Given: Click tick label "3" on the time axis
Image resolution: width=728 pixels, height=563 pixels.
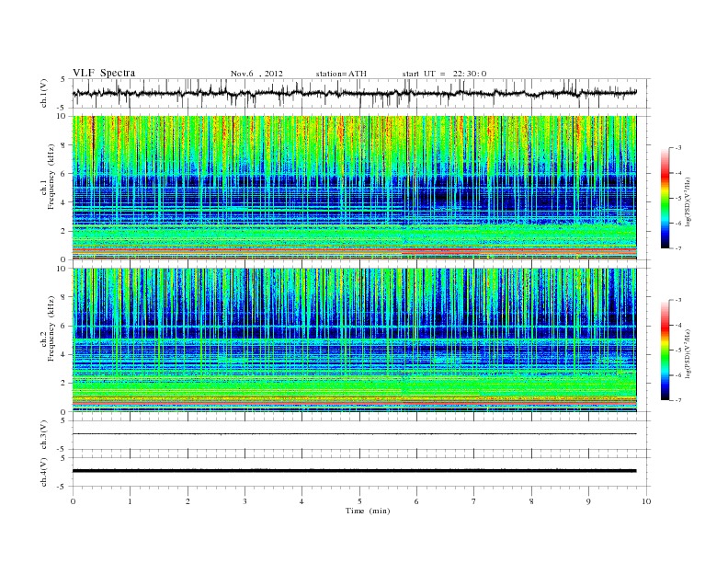Looking at the screenshot, I should pyautogui.click(x=245, y=501).
